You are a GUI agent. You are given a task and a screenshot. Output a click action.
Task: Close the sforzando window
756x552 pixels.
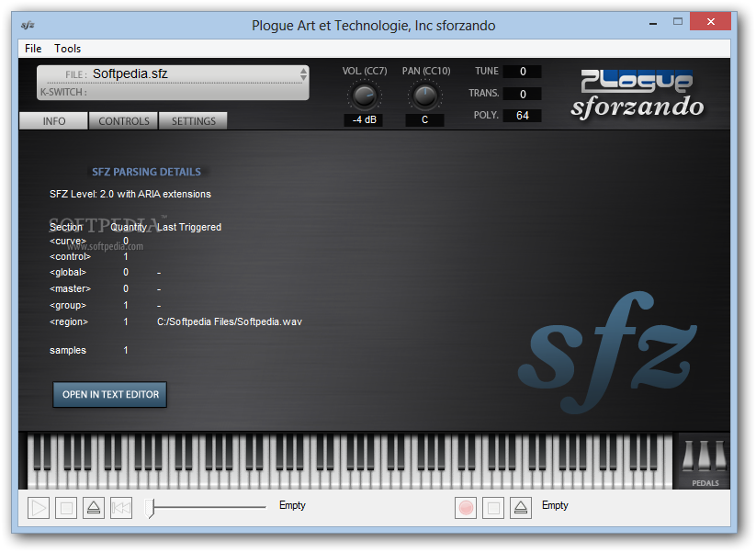(x=710, y=22)
